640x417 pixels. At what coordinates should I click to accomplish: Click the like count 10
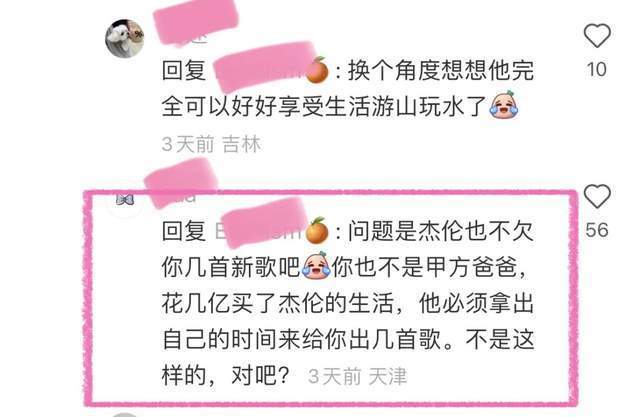click(x=597, y=69)
